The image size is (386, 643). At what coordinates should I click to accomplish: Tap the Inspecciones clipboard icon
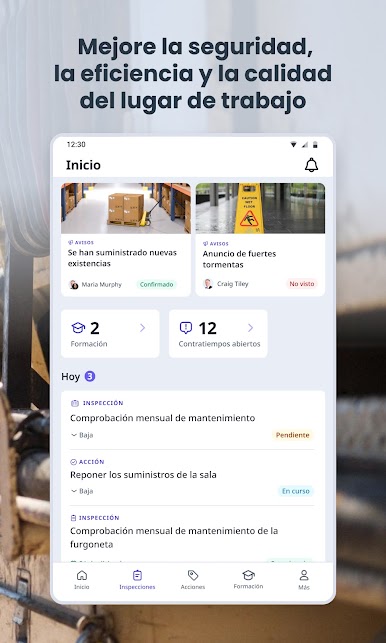[x=137, y=575]
